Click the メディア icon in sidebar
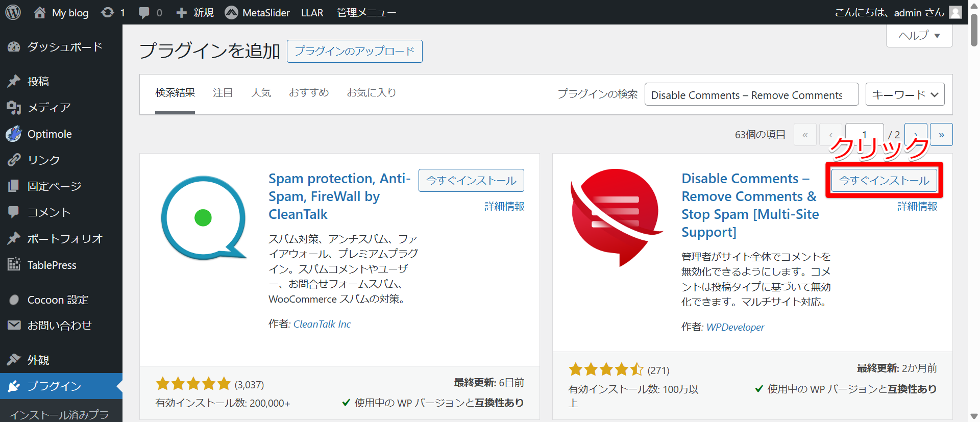The image size is (980, 422). click(14, 108)
